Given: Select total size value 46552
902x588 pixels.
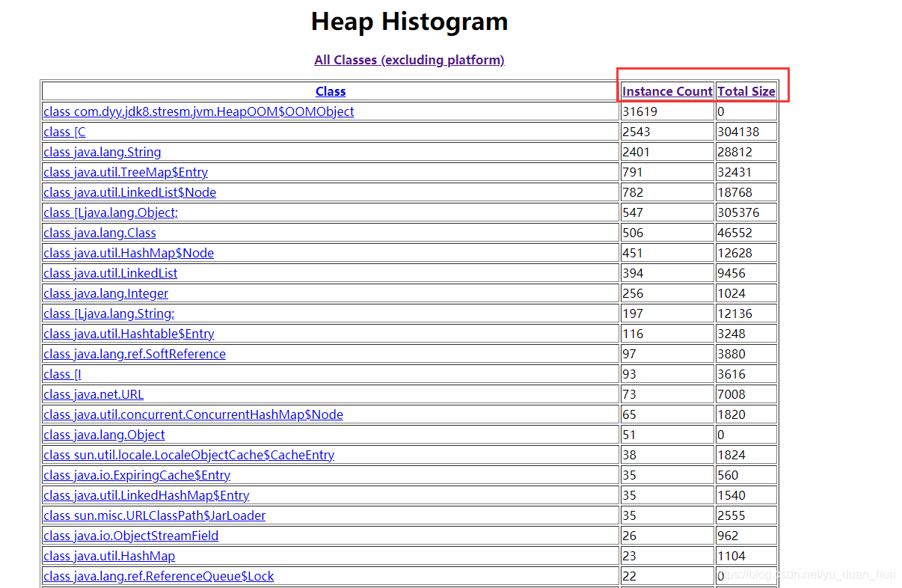Looking at the screenshot, I should [x=734, y=233].
